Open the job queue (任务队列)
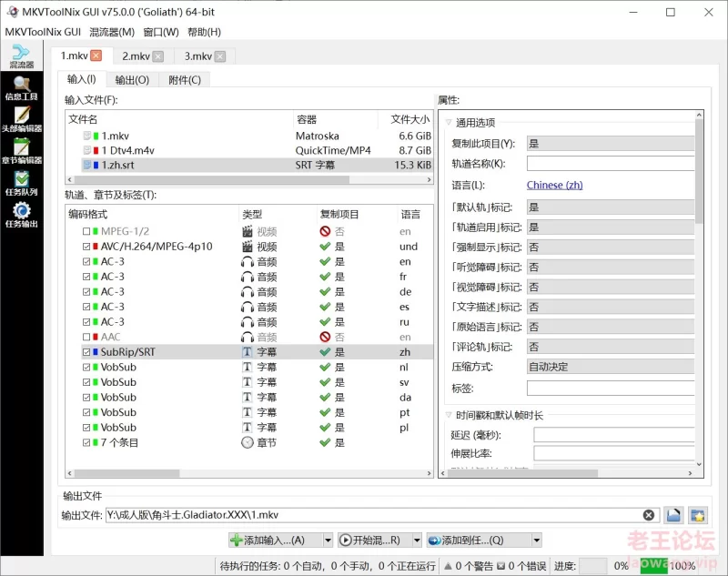 (21, 183)
